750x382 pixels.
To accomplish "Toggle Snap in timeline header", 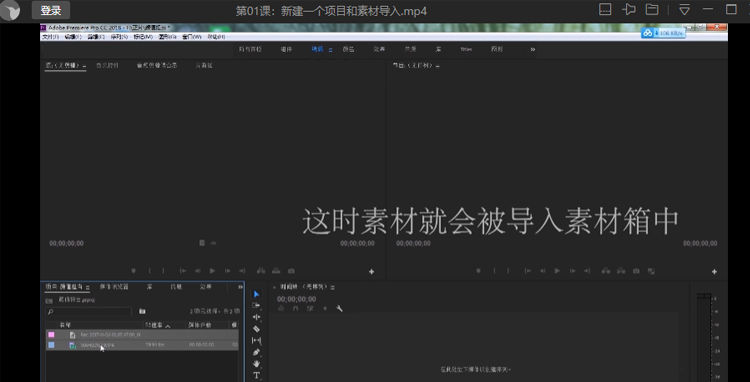I will [296, 309].
